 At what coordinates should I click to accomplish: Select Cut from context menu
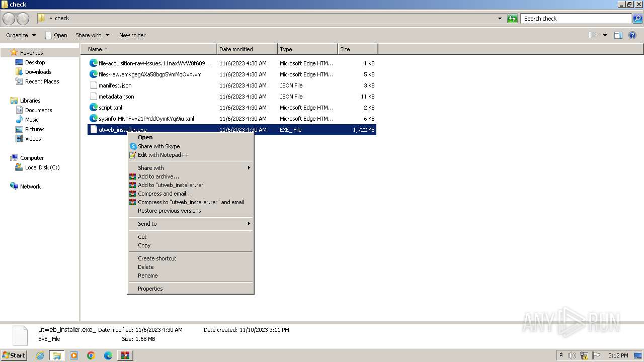pos(190,237)
